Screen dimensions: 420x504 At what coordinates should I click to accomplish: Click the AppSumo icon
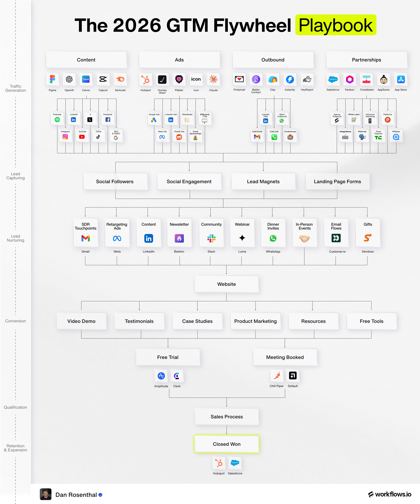[384, 79]
